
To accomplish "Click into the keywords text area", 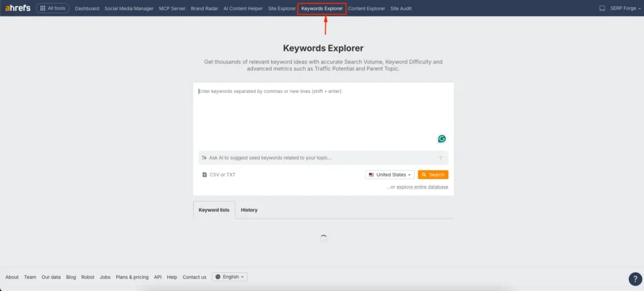I will point(323,117).
